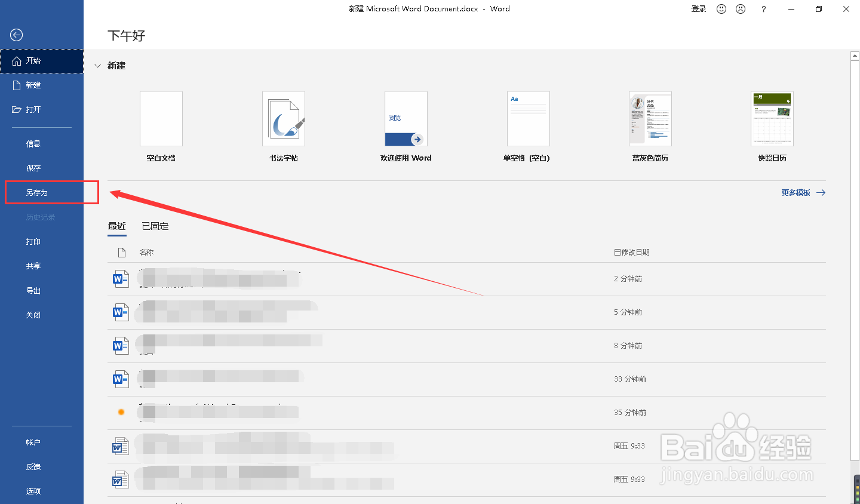860x504 pixels.
Task: Open Word file icon modified 8 分钟前
Action: [x=121, y=346]
